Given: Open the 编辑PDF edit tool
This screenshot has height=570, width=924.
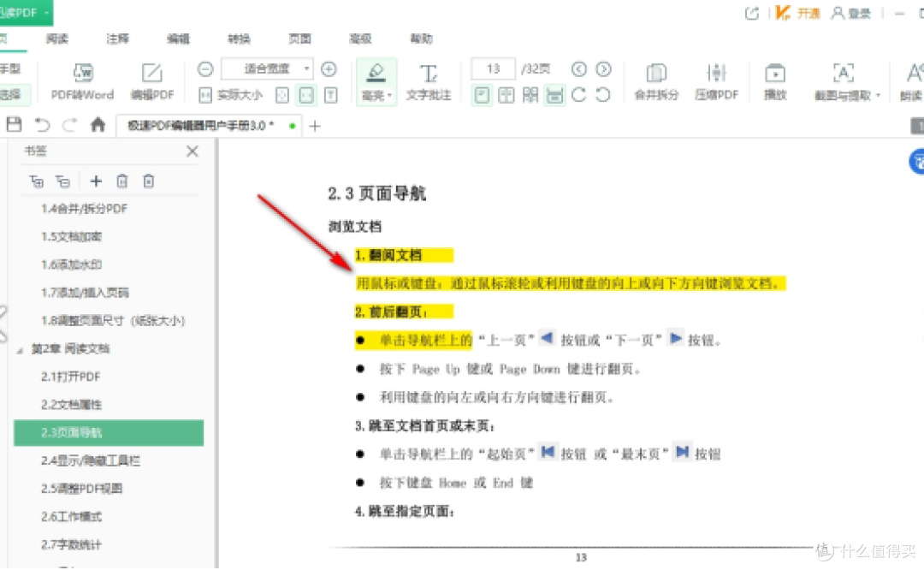Looking at the screenshot, I should [152, 81].
